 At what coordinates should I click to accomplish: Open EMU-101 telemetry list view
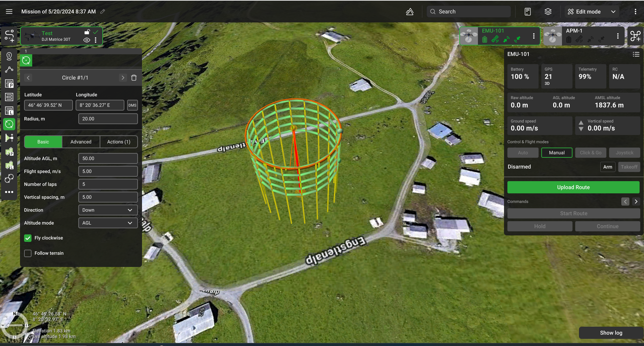point(636,54)
